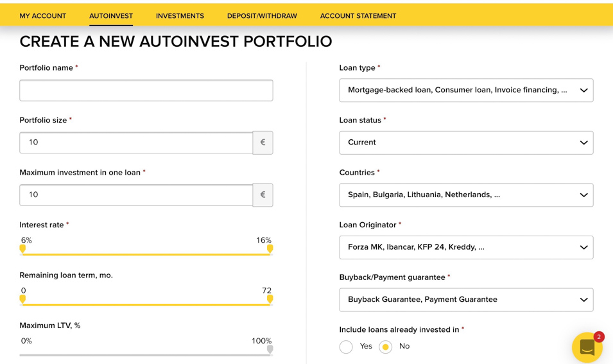The image size is (613, 364).
Task: View the Account Statement tab
Action: pos(358,16)
